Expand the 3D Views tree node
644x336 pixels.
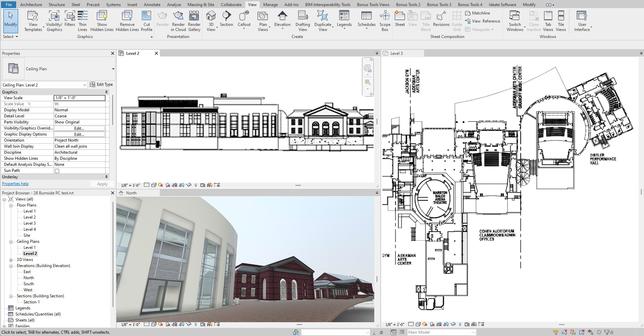[x=11, y=260]
